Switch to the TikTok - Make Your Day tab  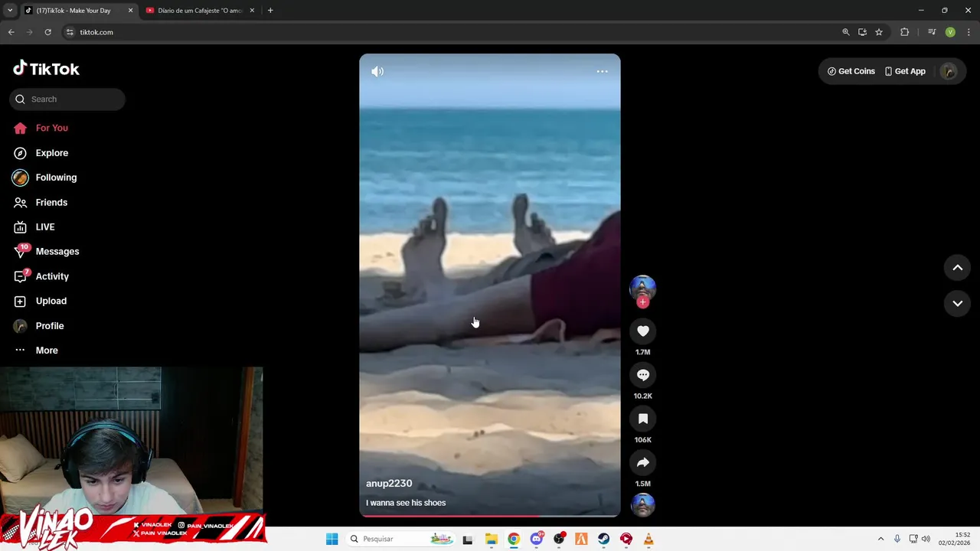point(73,11)
